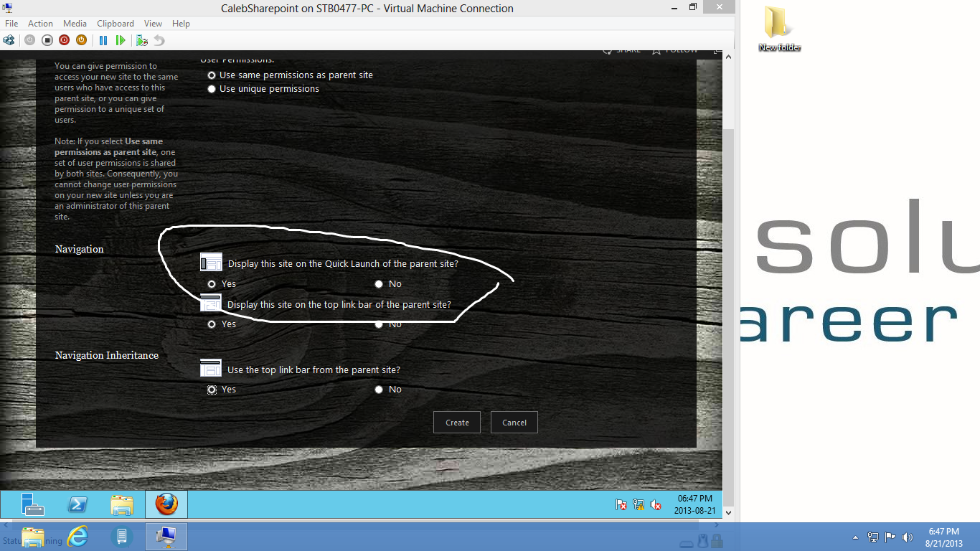980x551 pixels.
Task: Open the Help menu
Action: tap(181, 24)
